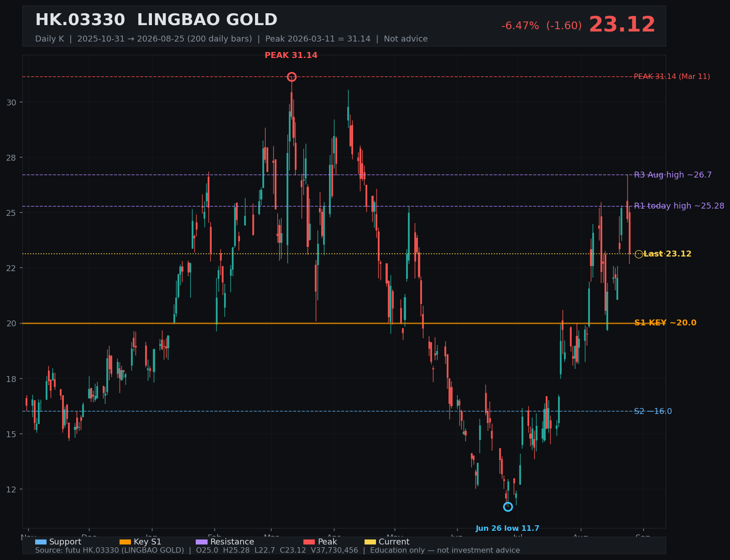
Task: Click the 25 tick on the price axis
Action: pyautogui.click(x=11, y=213)
